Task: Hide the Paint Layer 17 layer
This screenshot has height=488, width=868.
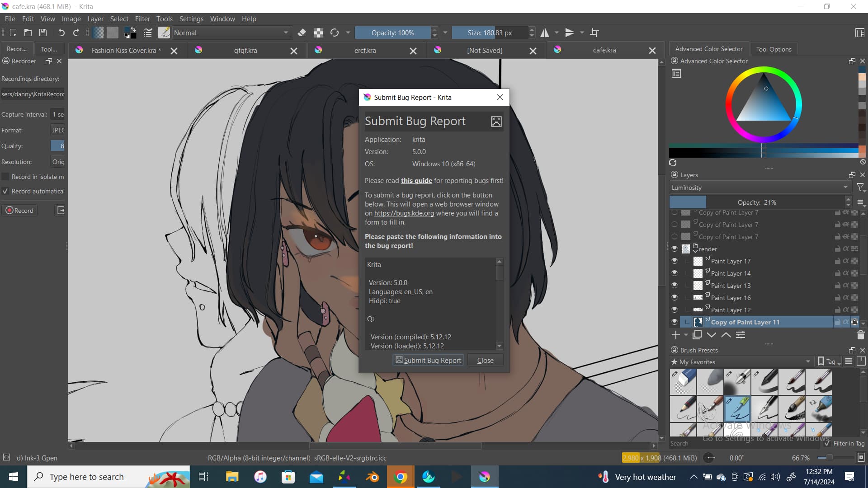Action: [675, 261]
